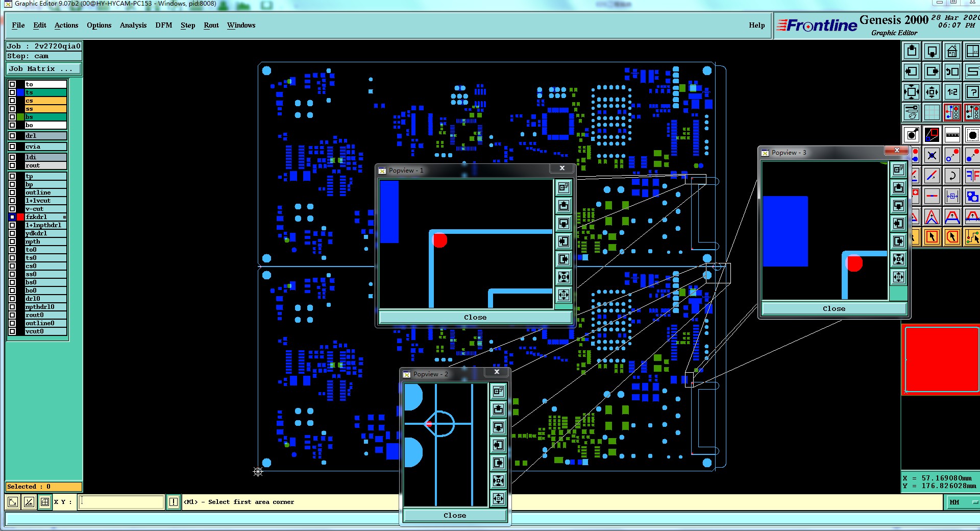Click Close button in Popview 3

coord(834,308)
